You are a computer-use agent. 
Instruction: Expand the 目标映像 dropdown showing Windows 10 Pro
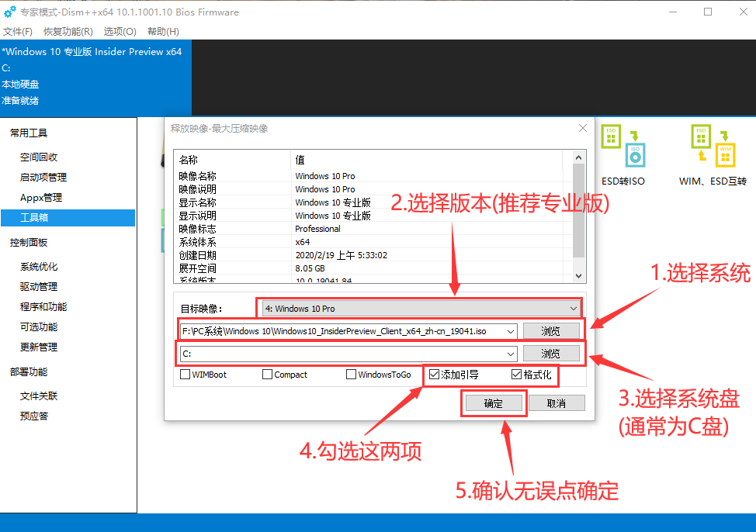[x=574, y=309]
